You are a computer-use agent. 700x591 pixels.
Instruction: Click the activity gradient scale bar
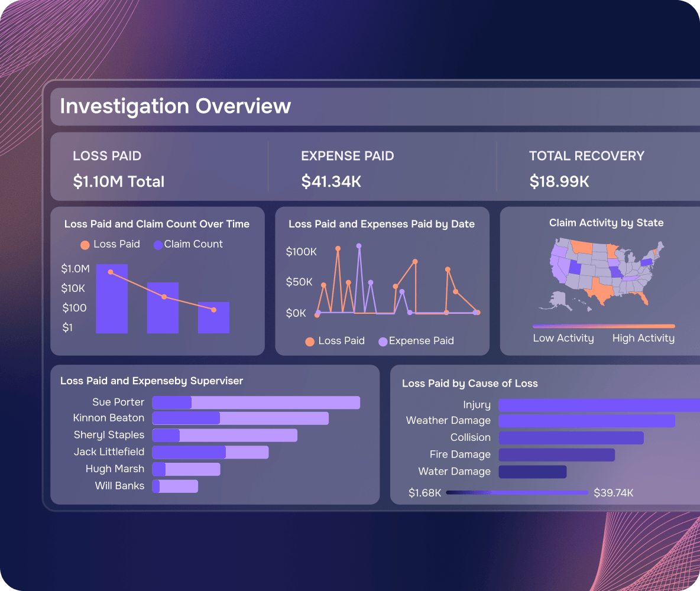604,326
